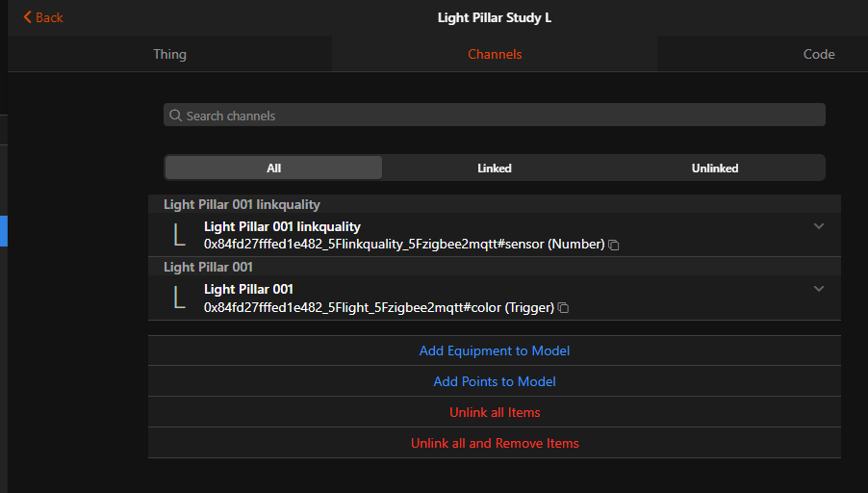Click the magnifier icon in search bar
This screenshot has height=493, width=868.
tap(176, 116)
